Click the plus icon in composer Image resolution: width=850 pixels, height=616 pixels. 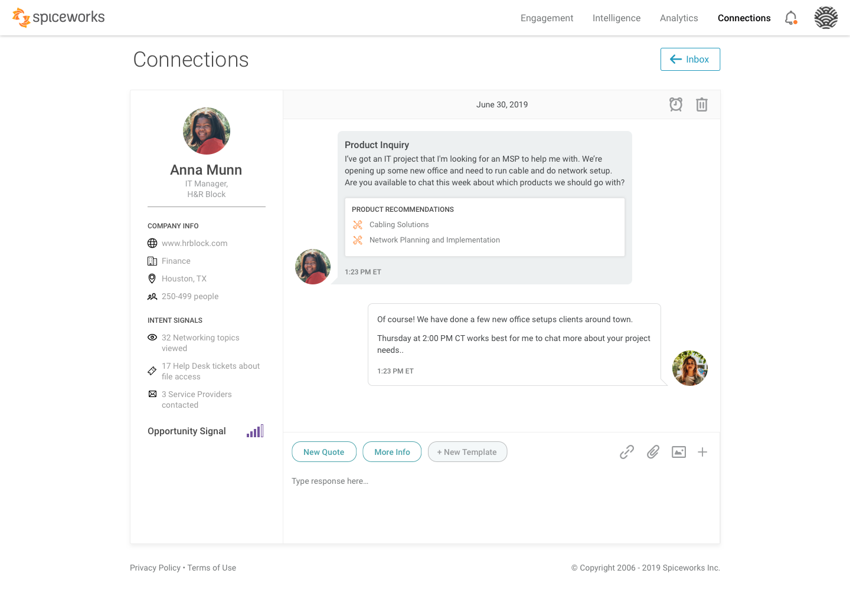click(x=702, y=452)
